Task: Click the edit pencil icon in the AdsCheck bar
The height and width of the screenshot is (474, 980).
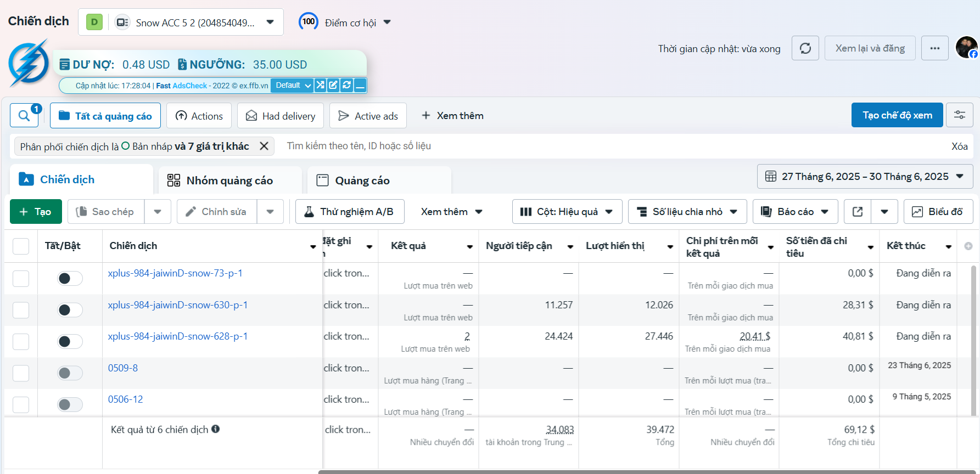Action: click(x=333, y=85)
